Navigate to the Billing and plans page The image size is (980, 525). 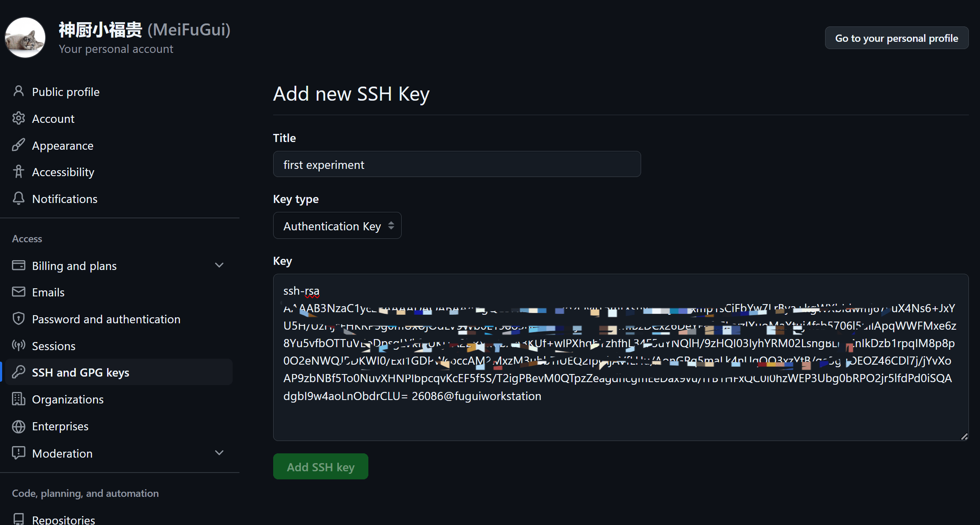click(74, 265)
